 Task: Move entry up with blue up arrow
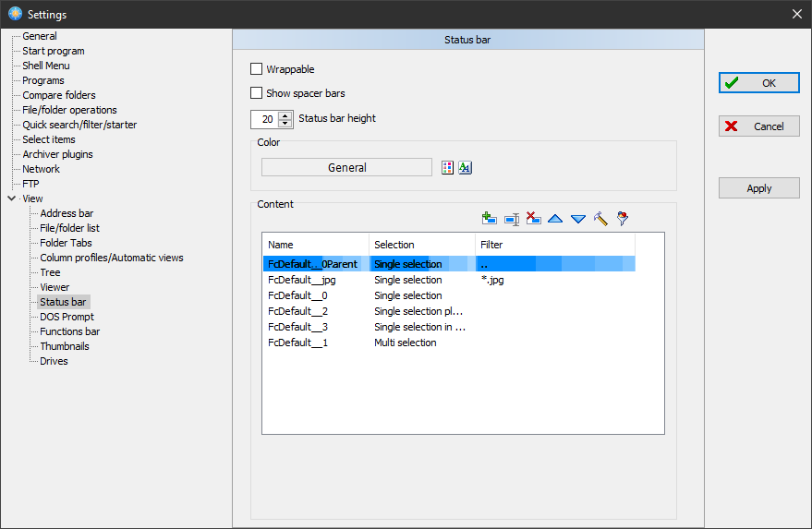[555, 219]
